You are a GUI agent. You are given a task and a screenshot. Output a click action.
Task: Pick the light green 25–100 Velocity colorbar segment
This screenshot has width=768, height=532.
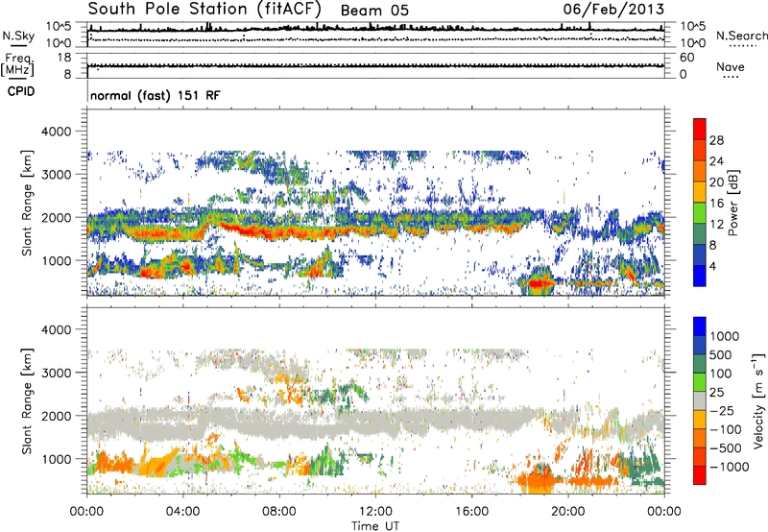(x=700, y=382)
